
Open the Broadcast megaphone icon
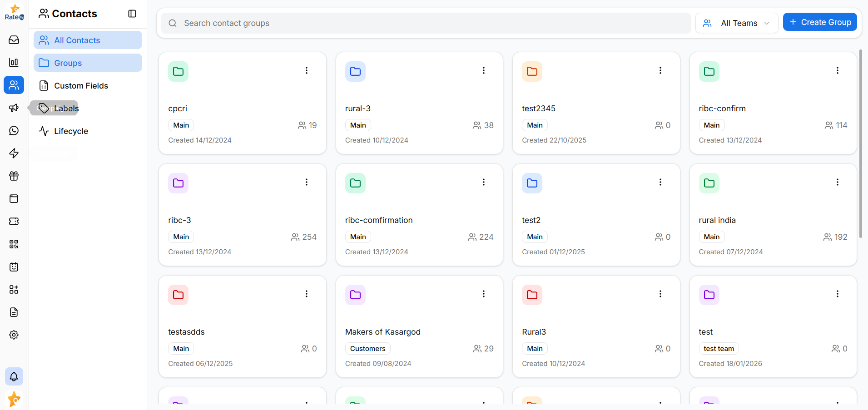coord(14,108)
